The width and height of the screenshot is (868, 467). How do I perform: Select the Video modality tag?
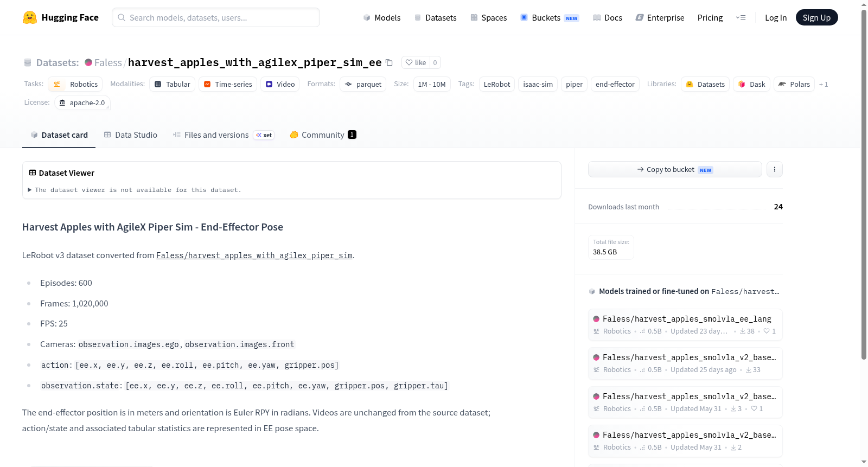(x=280, y=84)
